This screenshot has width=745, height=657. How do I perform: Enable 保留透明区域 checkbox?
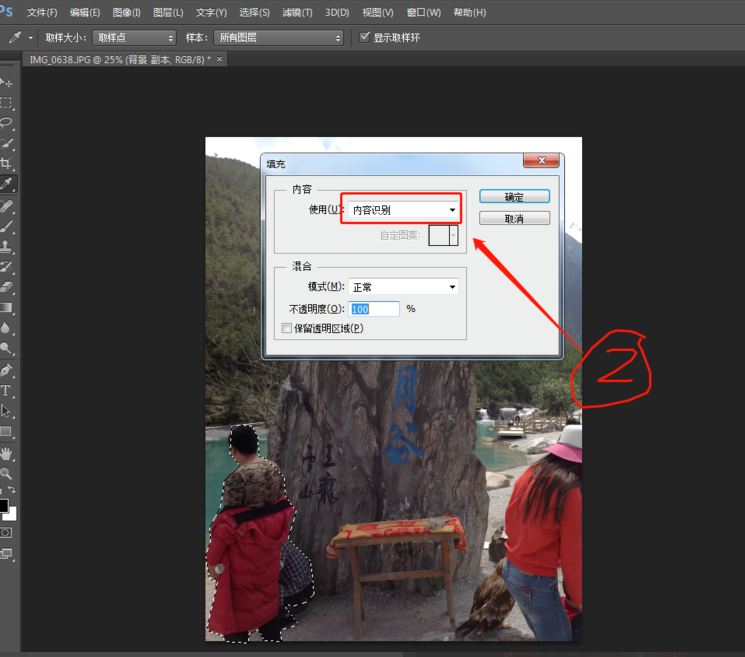tap(287, 328)
